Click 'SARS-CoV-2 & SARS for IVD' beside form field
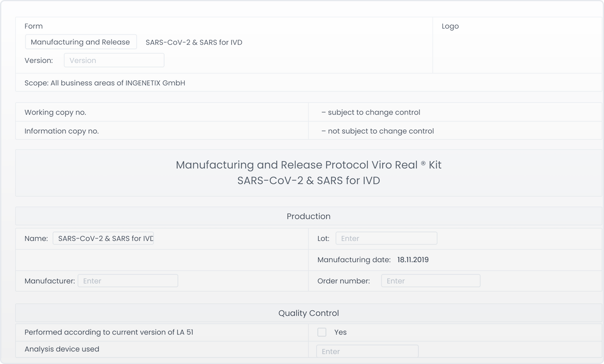604x364 pixels. coord(194,42)
